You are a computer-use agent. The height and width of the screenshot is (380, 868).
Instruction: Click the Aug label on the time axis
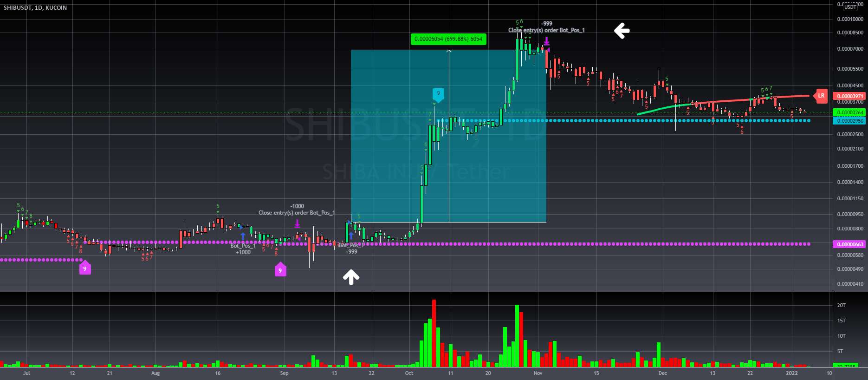click(155, 373)
